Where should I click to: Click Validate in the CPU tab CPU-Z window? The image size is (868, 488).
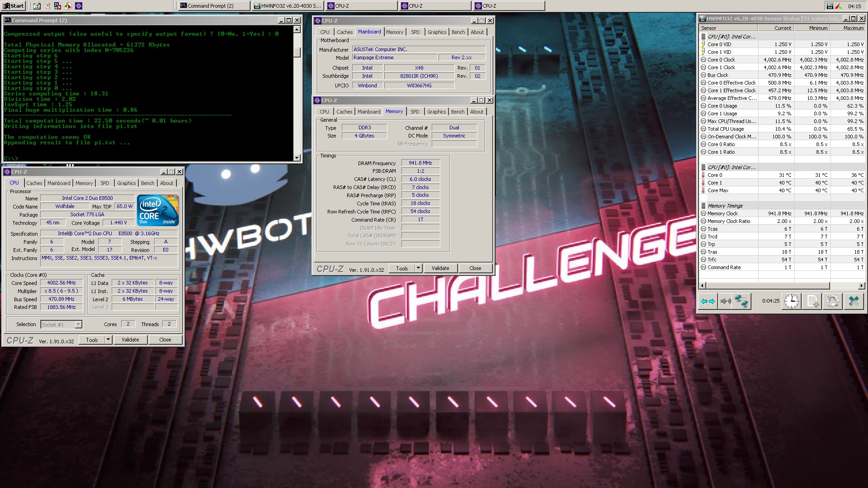coord(130,340)
